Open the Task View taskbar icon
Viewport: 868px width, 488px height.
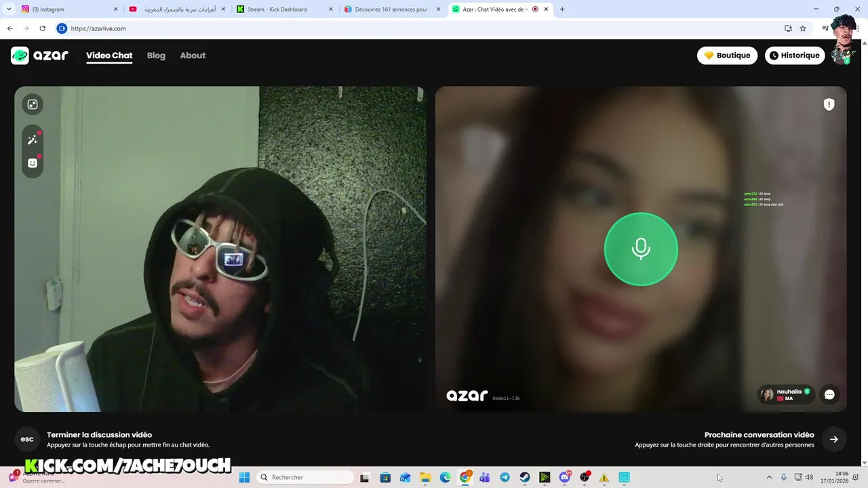[x=364, y=477]
